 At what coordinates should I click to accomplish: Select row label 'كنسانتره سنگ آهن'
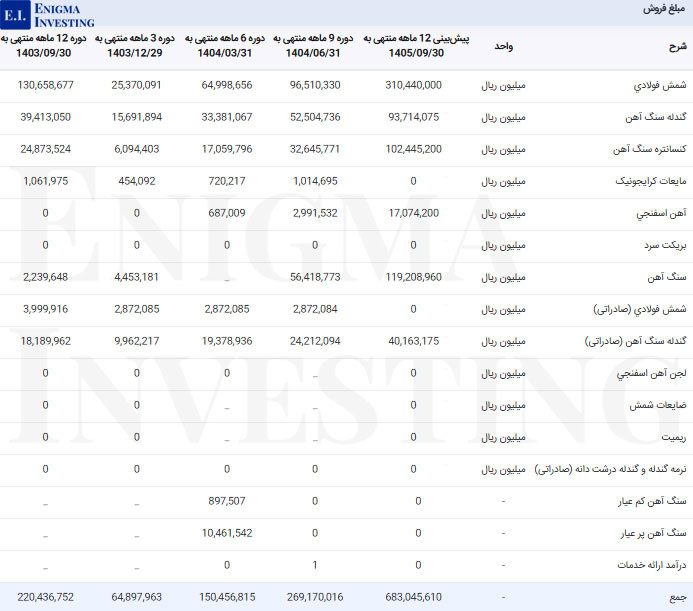tap(649, 149)
